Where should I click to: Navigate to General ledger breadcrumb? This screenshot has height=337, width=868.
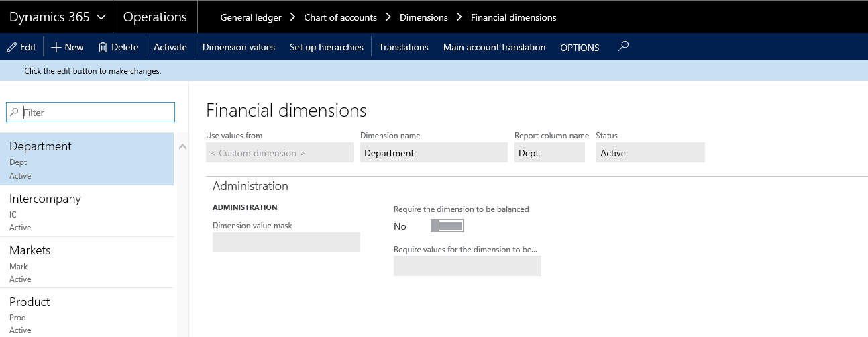[x=251, y=17]
